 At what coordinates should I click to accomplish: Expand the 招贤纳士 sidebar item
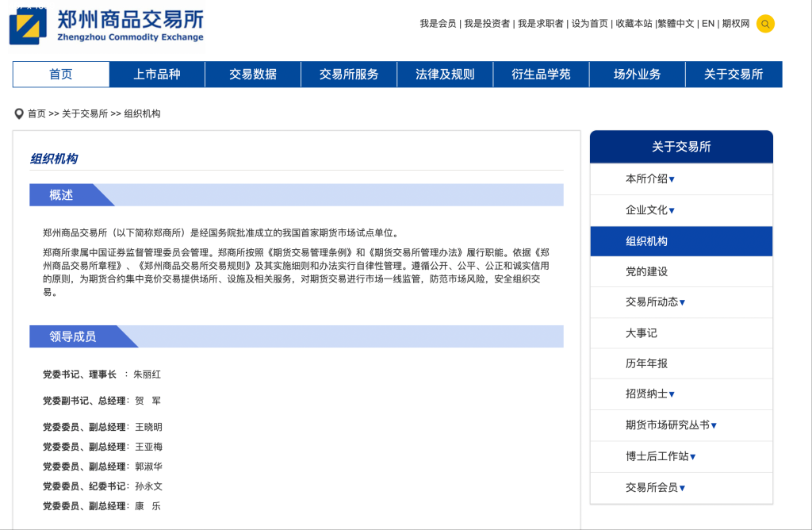tap(672, 394)
